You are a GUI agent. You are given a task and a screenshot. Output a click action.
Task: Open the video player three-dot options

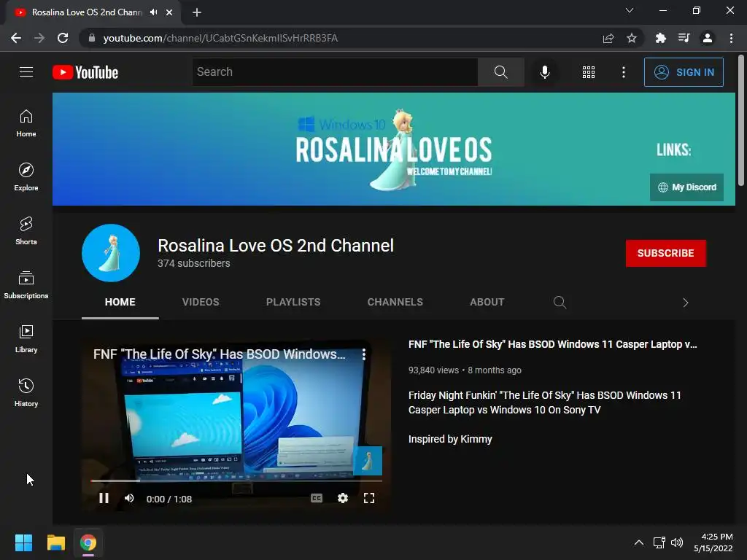click(363, 354)
